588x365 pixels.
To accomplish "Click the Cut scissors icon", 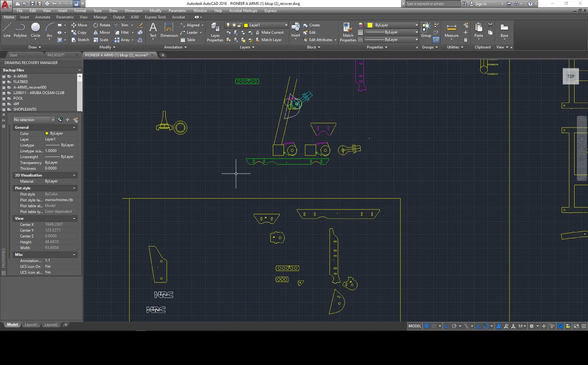I will (490, 25).
